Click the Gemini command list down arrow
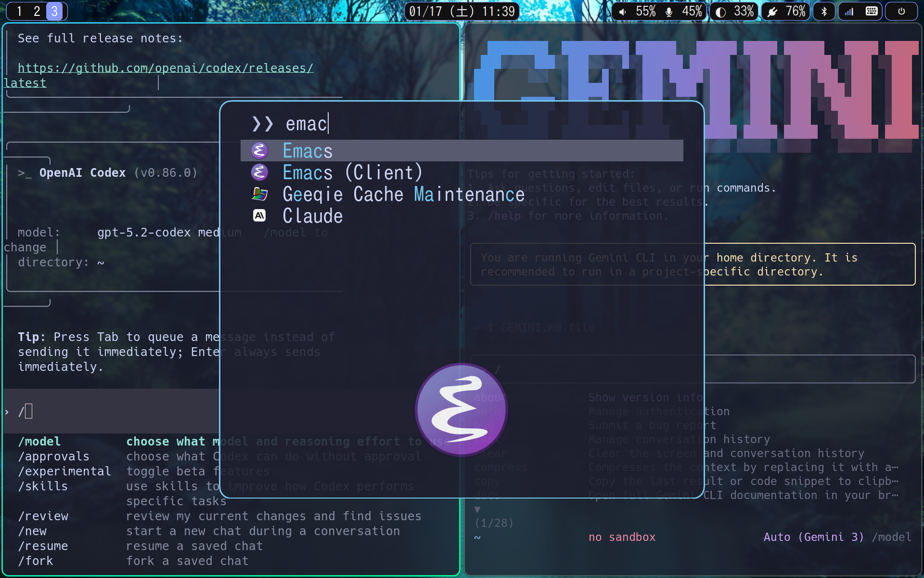This screenshot has width=924, height=578. point(477,509)
